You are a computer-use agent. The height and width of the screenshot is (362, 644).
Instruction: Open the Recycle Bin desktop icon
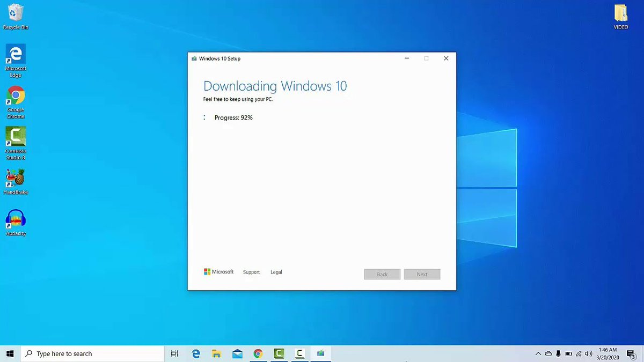[x=16, y=16]
